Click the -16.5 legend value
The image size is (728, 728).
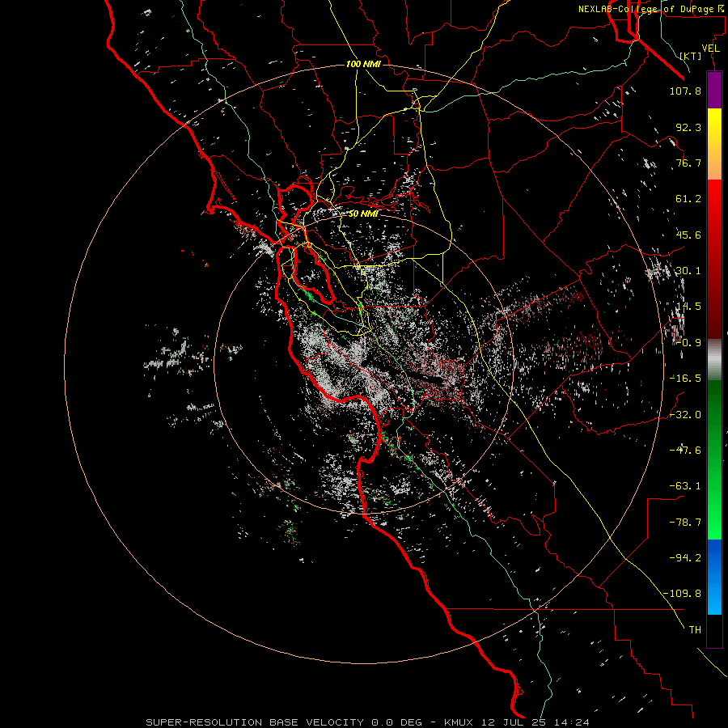pos(685,379)
